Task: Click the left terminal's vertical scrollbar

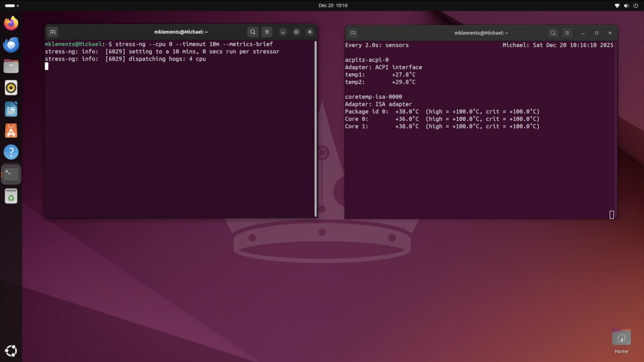Action: point(315,128)
